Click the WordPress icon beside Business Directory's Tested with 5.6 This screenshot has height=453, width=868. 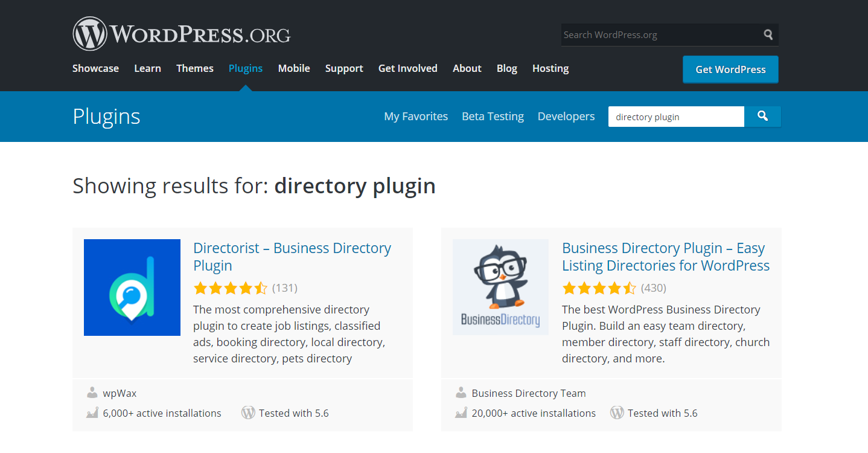[x=617, y=413]
